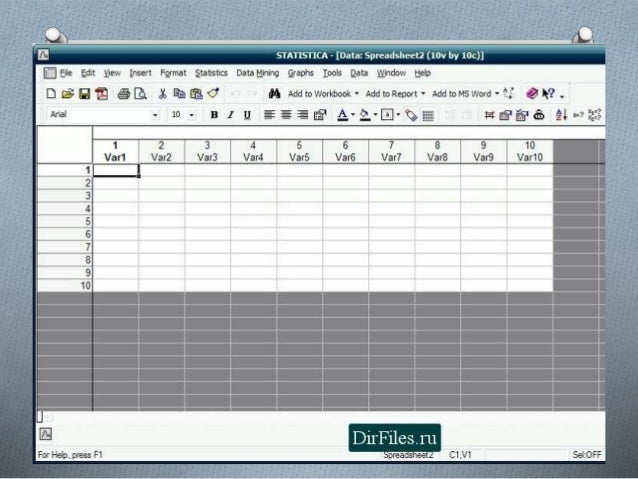
Task: Open the Window menu
Action: (391, 73)
